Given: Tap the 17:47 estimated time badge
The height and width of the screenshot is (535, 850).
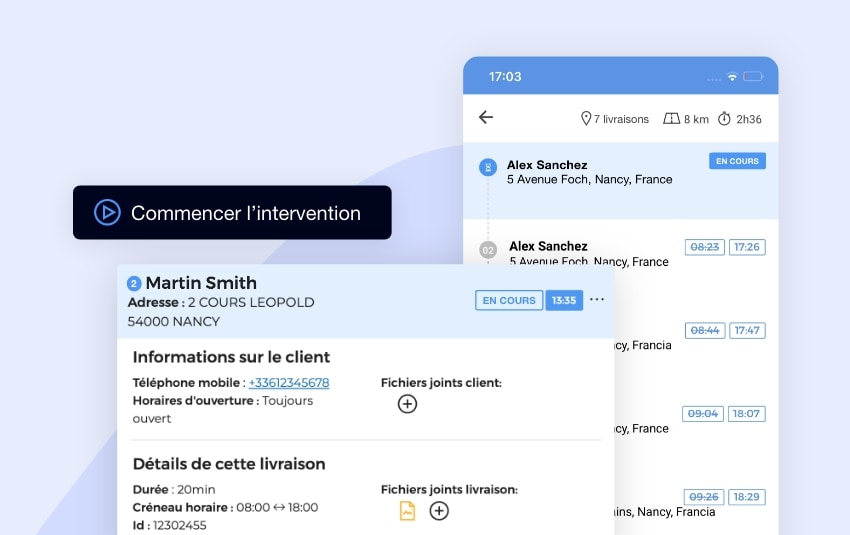Looking at the screenshot, I should pos(747,330).
